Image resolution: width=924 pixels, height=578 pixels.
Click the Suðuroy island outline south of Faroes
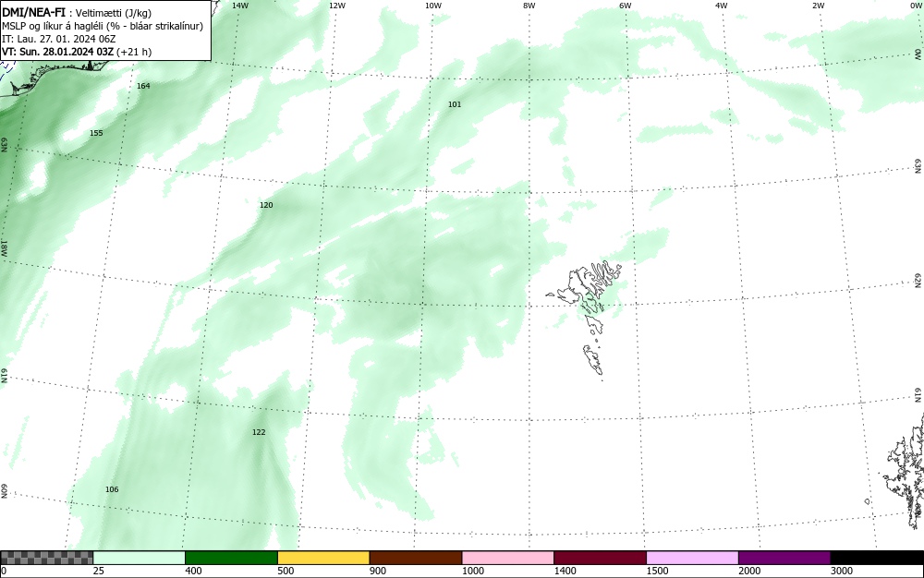(x=593, y=360)
